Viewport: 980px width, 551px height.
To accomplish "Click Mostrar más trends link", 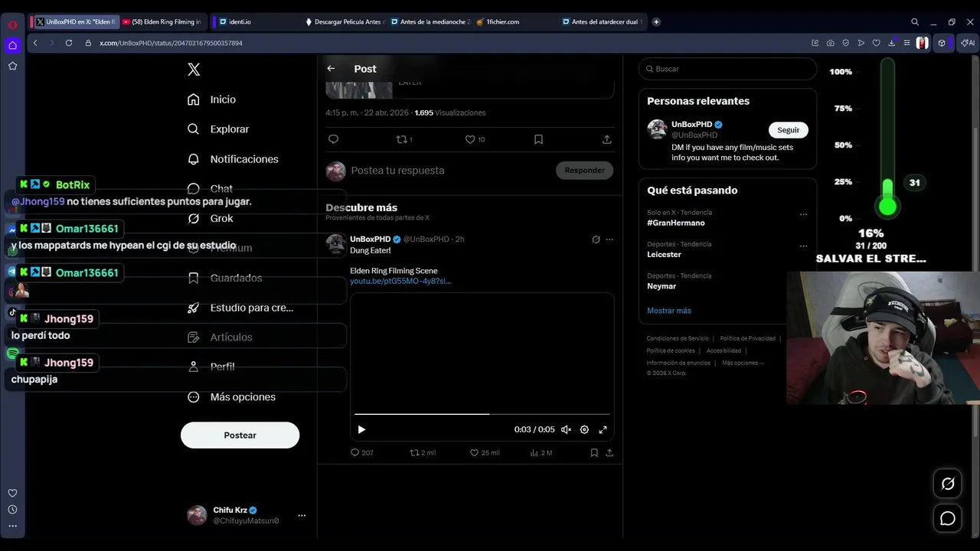I will 669,311.
